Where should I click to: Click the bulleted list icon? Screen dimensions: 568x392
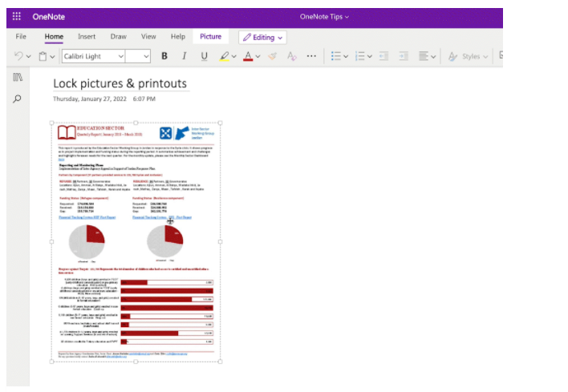(336, 56)
